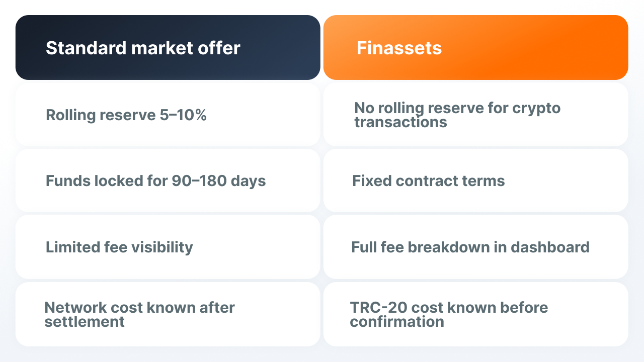644x362 pixels.
Task: Click the Standard market offer header
Action: pos(168,47)
